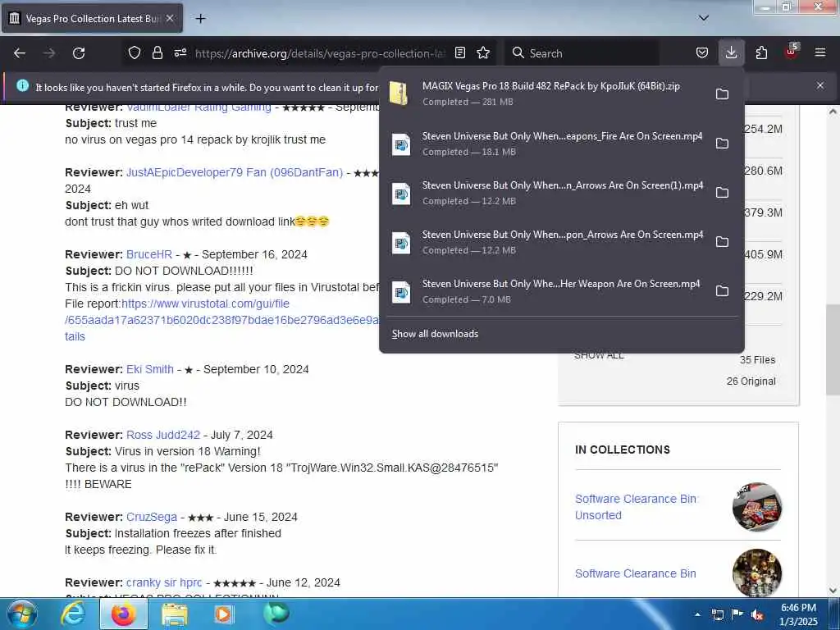840x630 pixels.
Task: Show the Her Weapon mp4 in folder
Action: (x=722, y=291)
